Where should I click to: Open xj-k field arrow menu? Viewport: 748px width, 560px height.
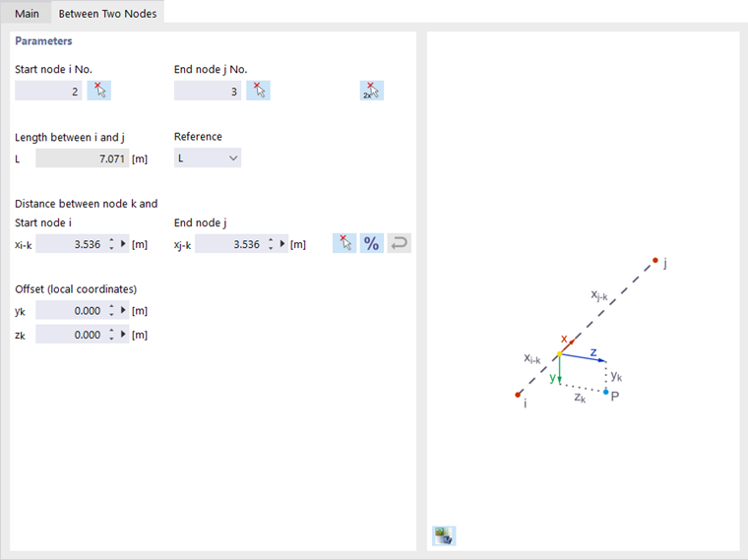click(x=282, y=244)
